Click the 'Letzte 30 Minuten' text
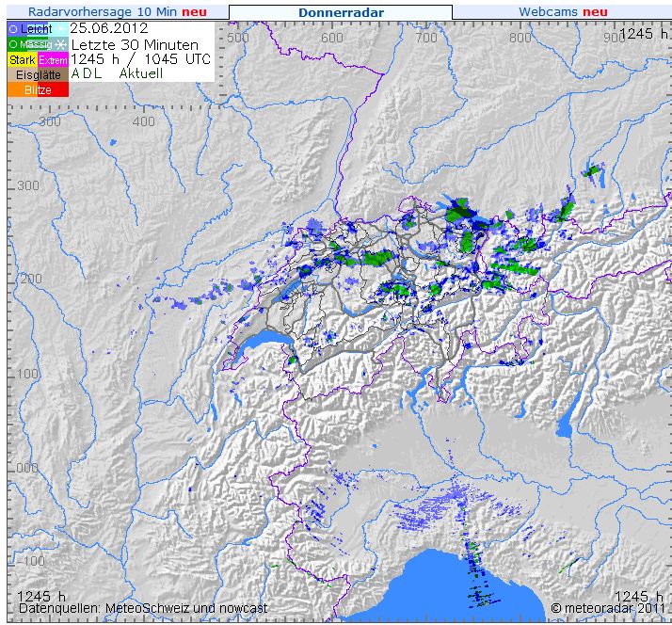Viewport: 672px width, 625px height. click(x=135, y=44)
